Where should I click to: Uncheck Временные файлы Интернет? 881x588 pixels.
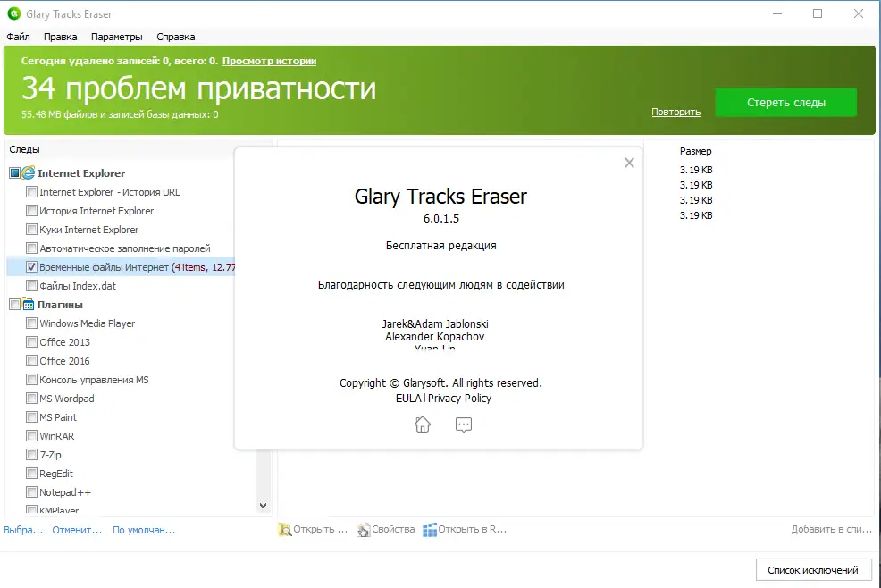click(31, 266)
